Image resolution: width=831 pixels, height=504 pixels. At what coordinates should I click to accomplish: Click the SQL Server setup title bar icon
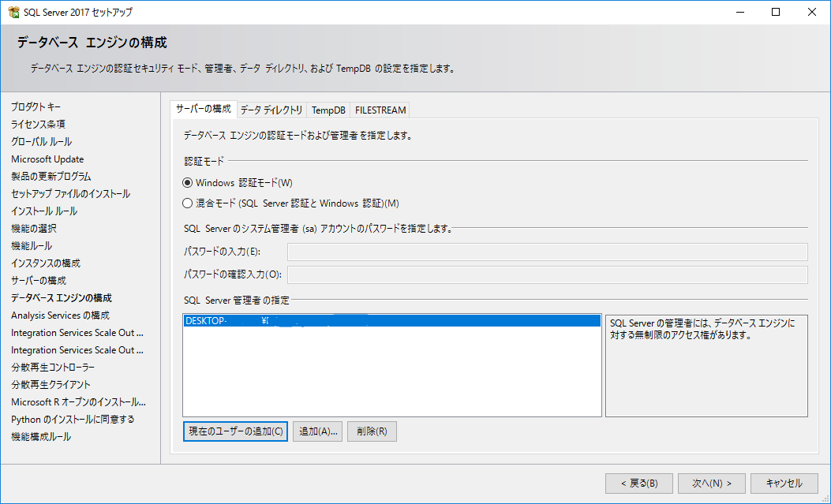tap(13, 12)
